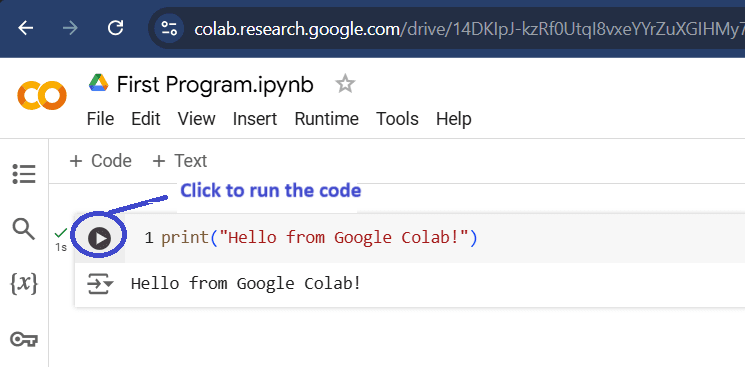Open the View menu
The height and width of the screenshot is (367, 745).
197,119
